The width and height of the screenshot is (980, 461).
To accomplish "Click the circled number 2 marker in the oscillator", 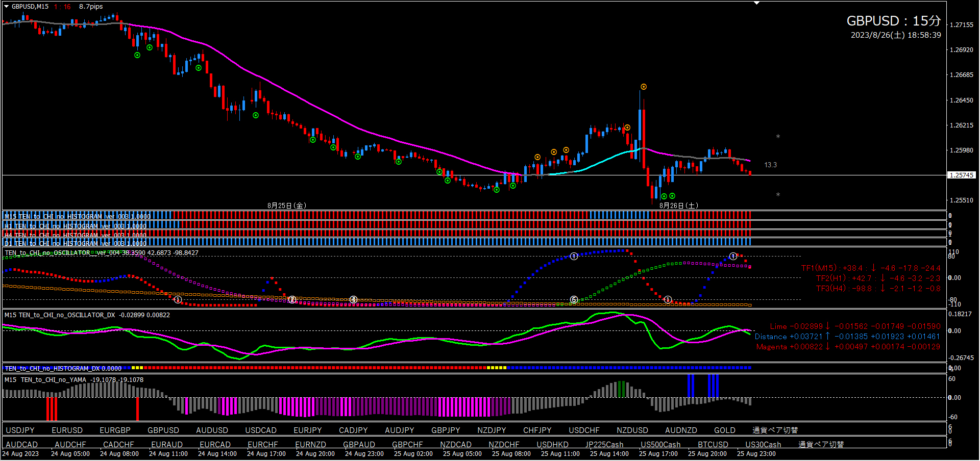I will pyautogui.click(x=292, y=300).
